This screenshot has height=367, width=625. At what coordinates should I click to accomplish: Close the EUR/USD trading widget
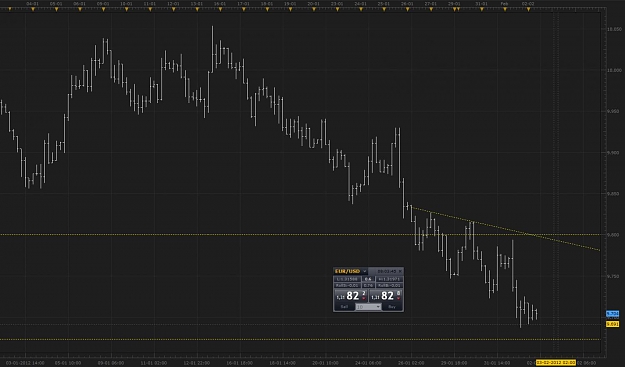point(401,271)
